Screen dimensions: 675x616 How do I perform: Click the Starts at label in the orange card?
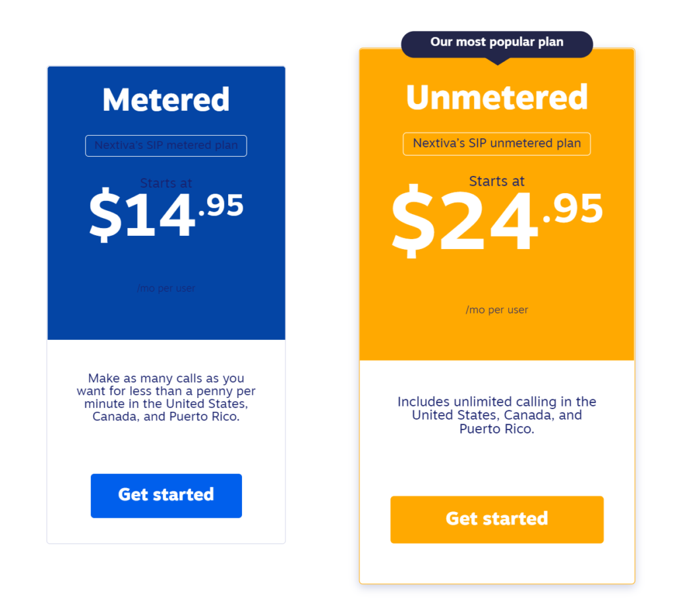click(497, 181)
